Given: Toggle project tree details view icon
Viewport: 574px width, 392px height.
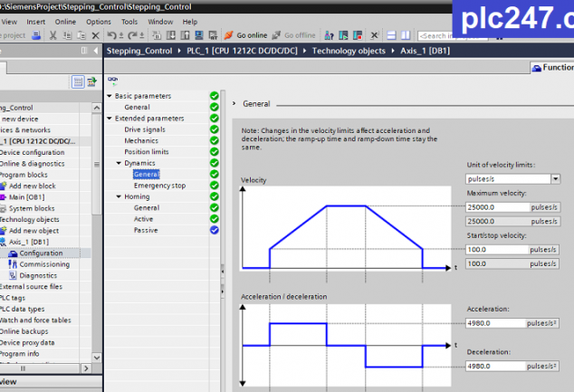Looking at the screenshot, I should [x=78, y=82].
